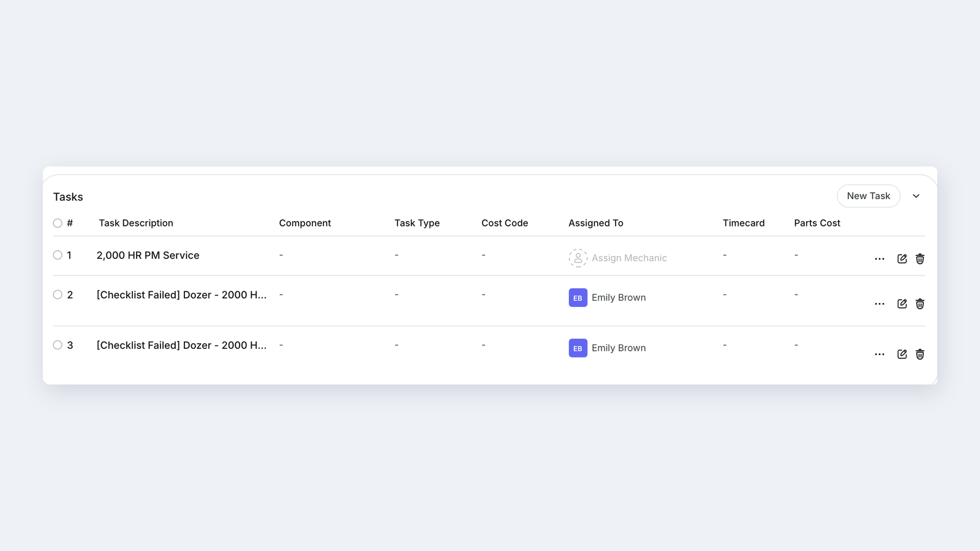Click the Task Type column header

tap(417, 223)
